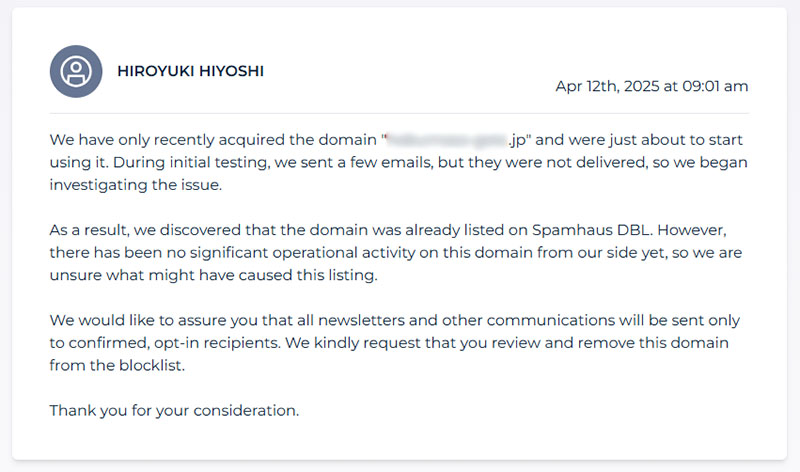Click the horizontal divider below the header
This screenshot has height=472, width=800.
click(x=399, y=113)
